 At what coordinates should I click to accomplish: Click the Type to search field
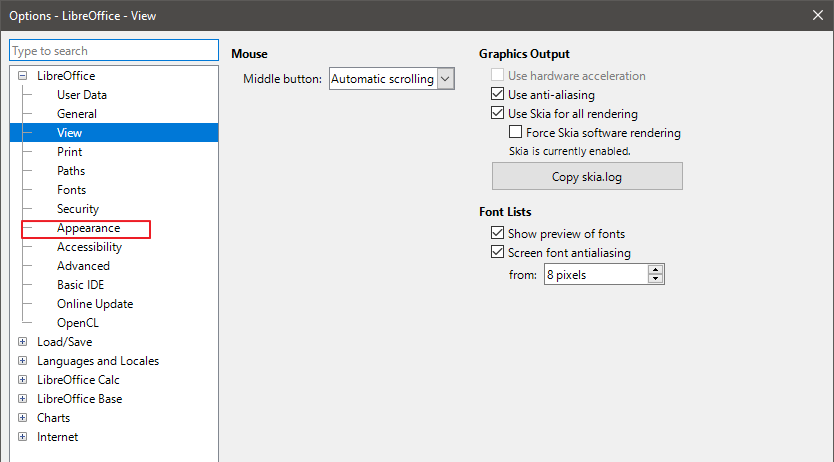pos(113,51)
